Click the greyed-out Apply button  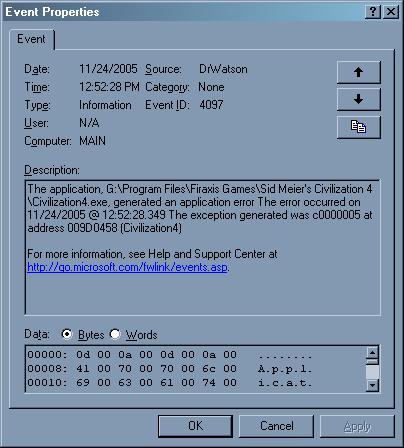pos(357,426)
